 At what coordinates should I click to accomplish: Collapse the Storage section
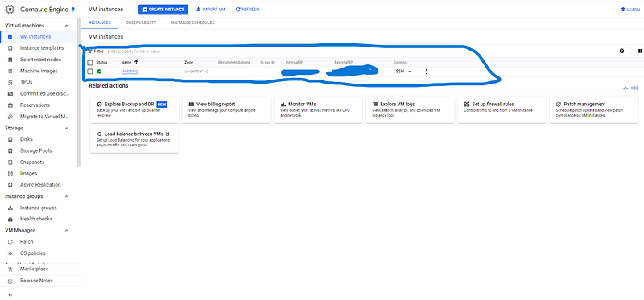tap(67, 128)
